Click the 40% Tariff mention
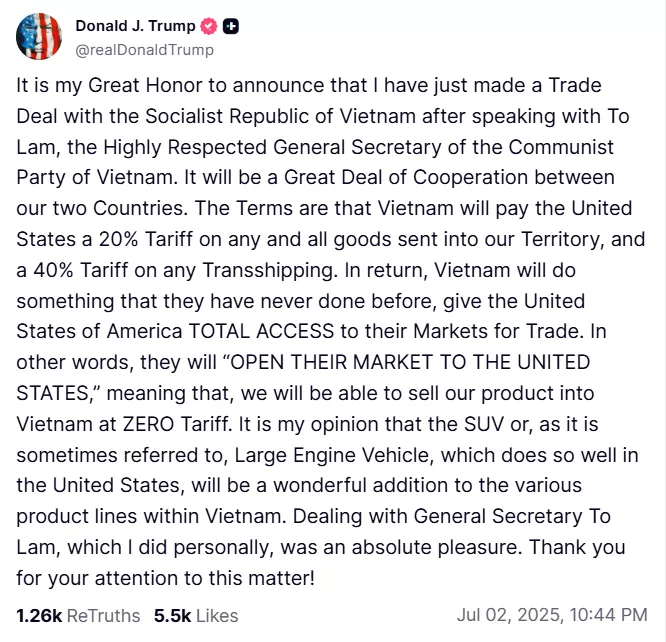The height and width of the screenshot is (642, 666). point(81,270)
